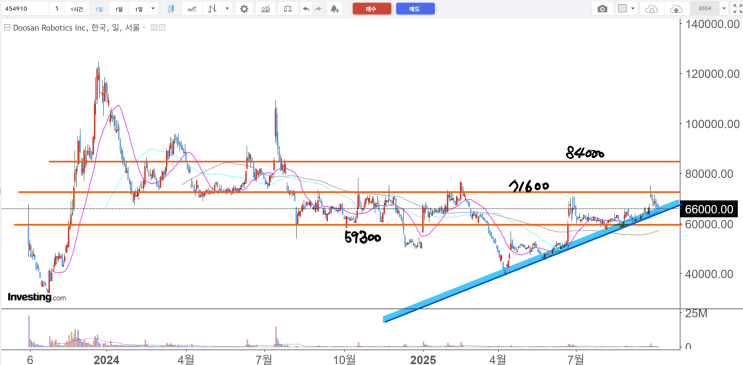Toggle fullscreen mode for the chart
Image resolution: width=743 pixels, height=365 pixels.
736,9
